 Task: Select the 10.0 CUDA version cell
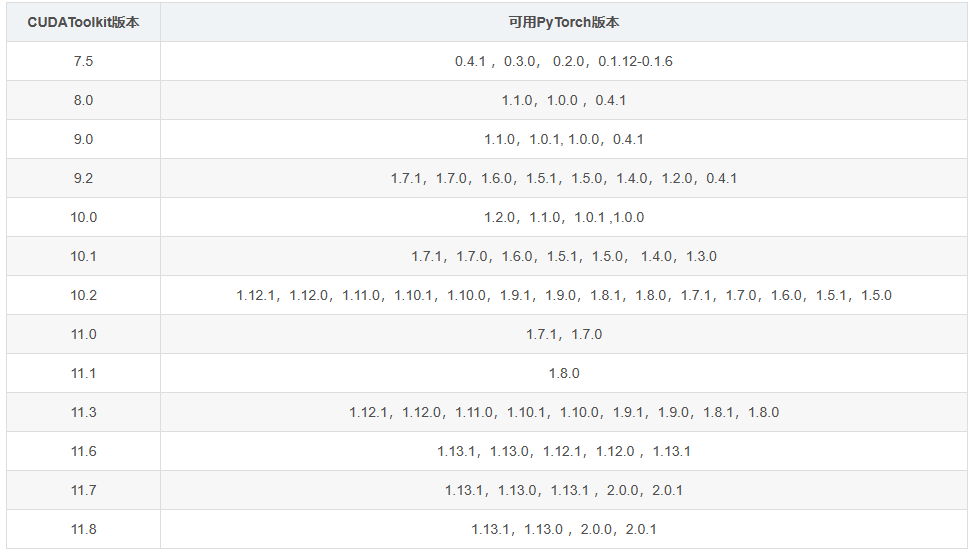point(83,217)
